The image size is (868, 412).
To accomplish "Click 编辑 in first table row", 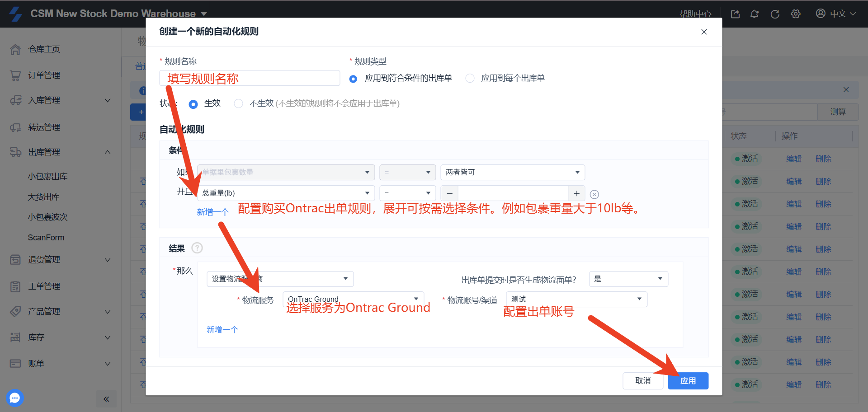I will tap(794, 159).
